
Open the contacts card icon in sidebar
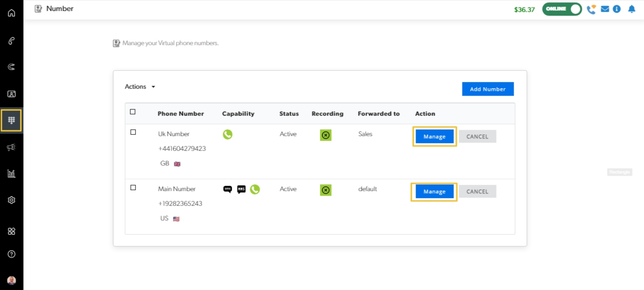[x=11, y=94]
